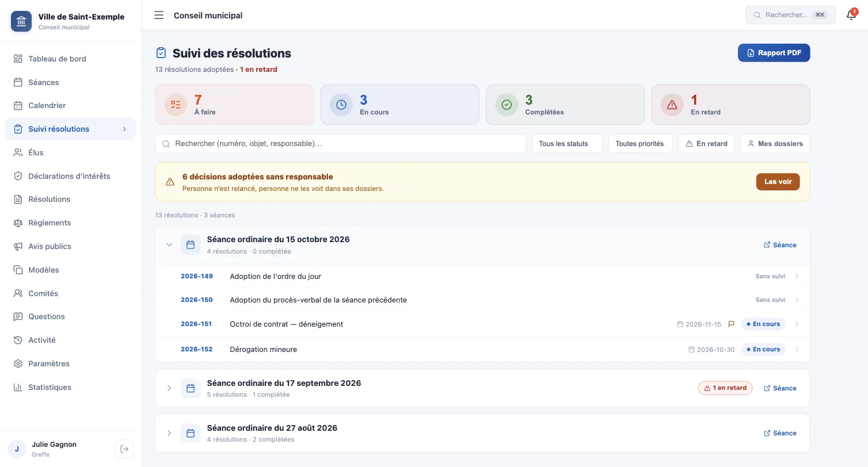Click the Ville de Saint-Exemple building logo
The image size is (868, 467).
point(21,22)
